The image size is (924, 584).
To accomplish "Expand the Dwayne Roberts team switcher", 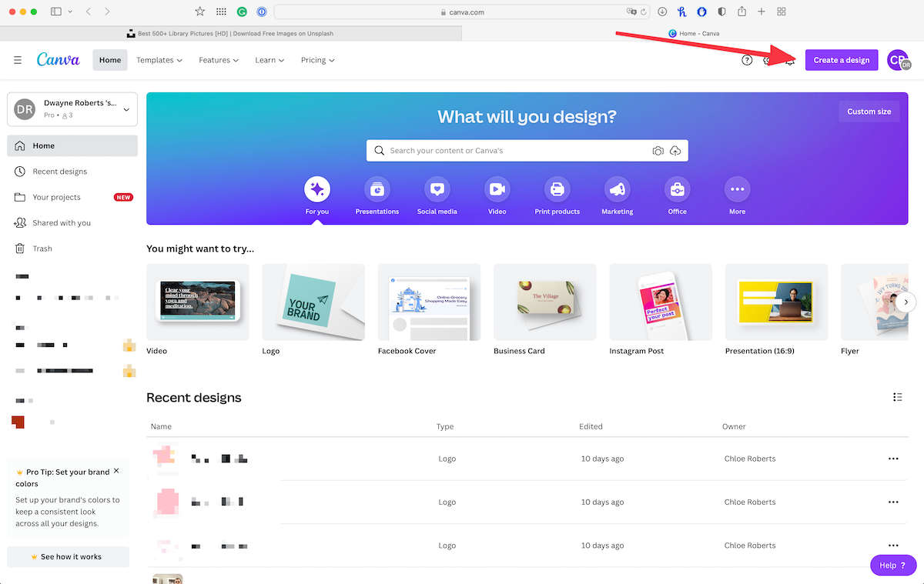I will click(x=72, y=109).
